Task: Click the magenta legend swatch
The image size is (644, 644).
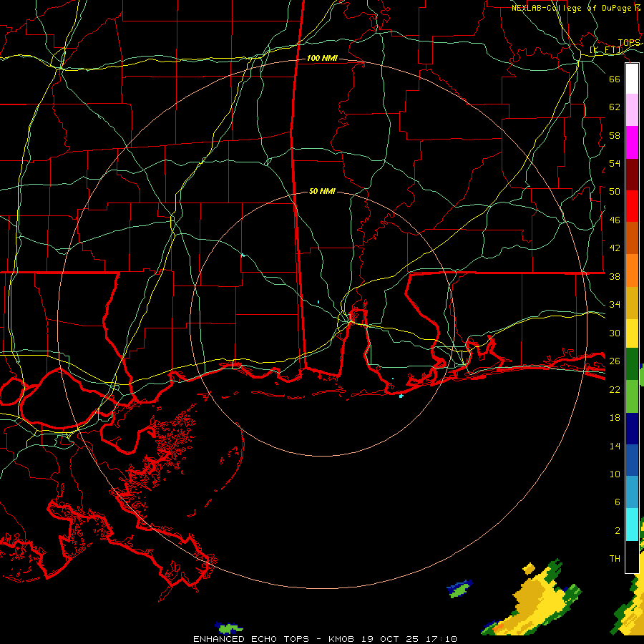Action: (x=632, y=142)
